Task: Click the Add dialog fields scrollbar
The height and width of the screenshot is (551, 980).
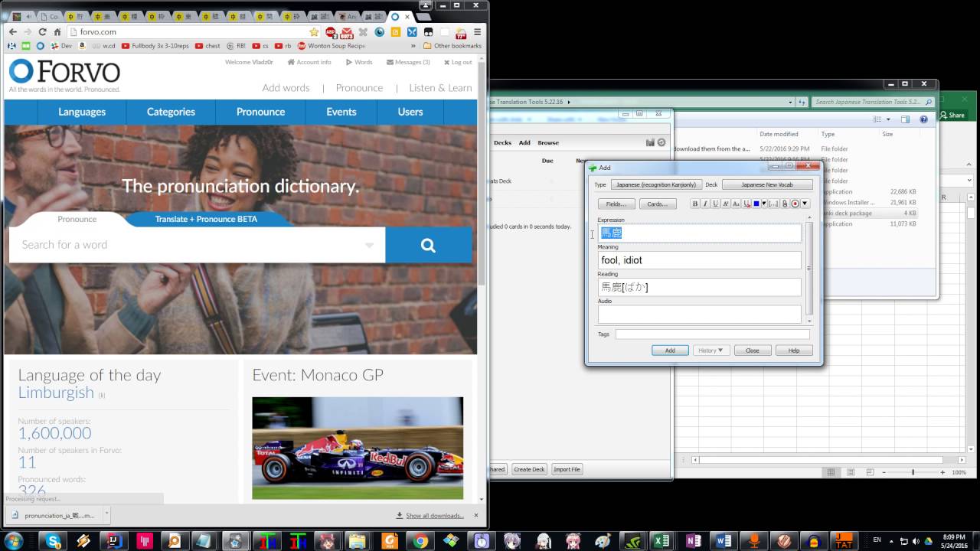Action: [x=809, y=268]
